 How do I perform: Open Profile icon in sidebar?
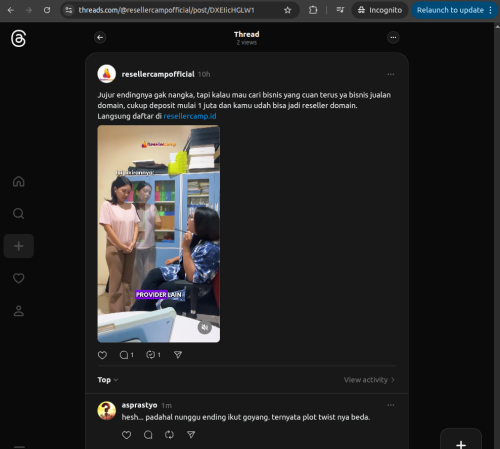coord(19,311)
